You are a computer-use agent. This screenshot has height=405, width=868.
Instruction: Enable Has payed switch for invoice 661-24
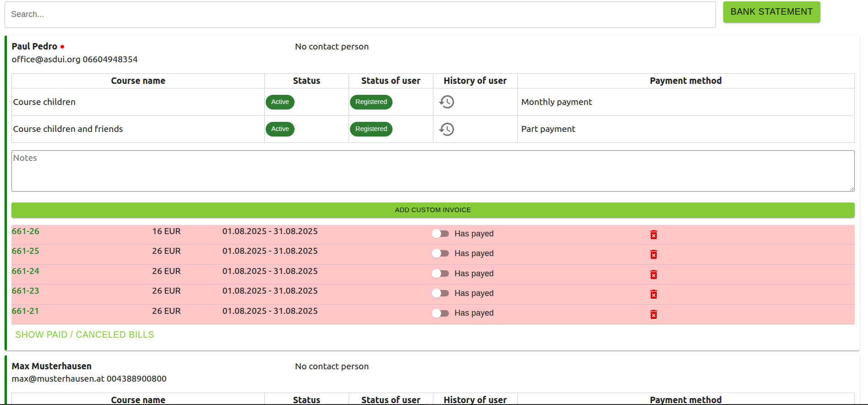pyautogui.click(x=440, y=274)
